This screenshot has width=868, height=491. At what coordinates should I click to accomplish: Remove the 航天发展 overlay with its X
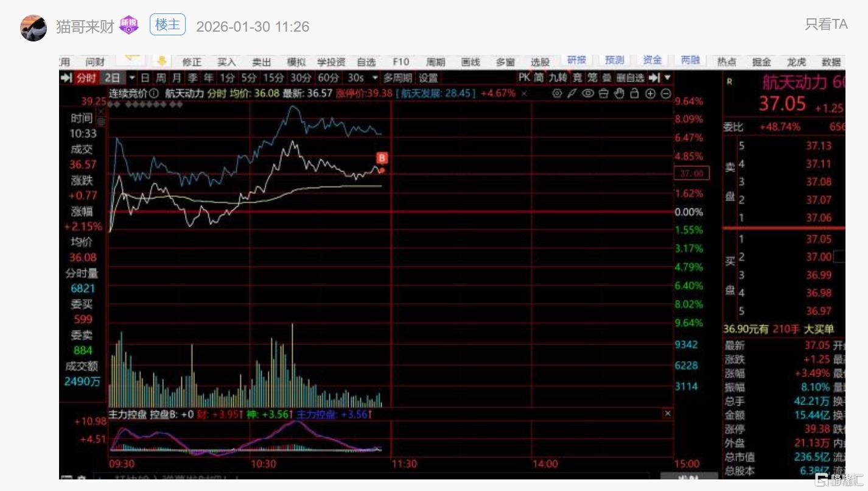pyautogui.click(x=523, y=94)
